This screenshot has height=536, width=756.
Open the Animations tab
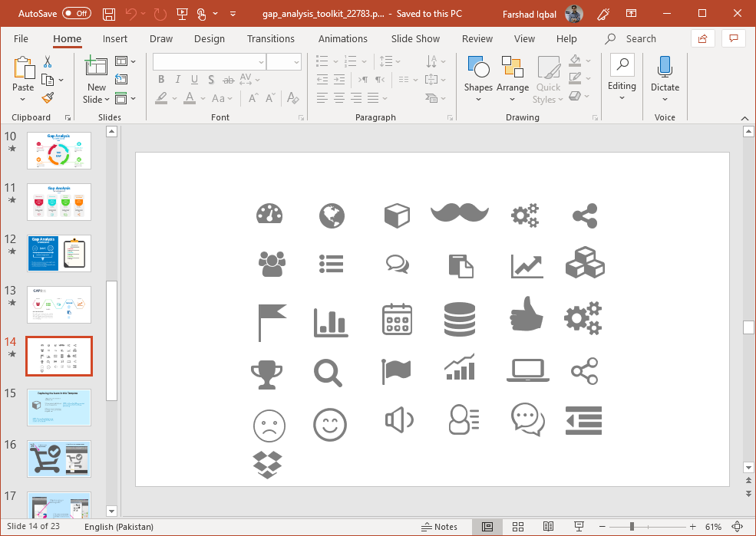click(x=343, y=38)
